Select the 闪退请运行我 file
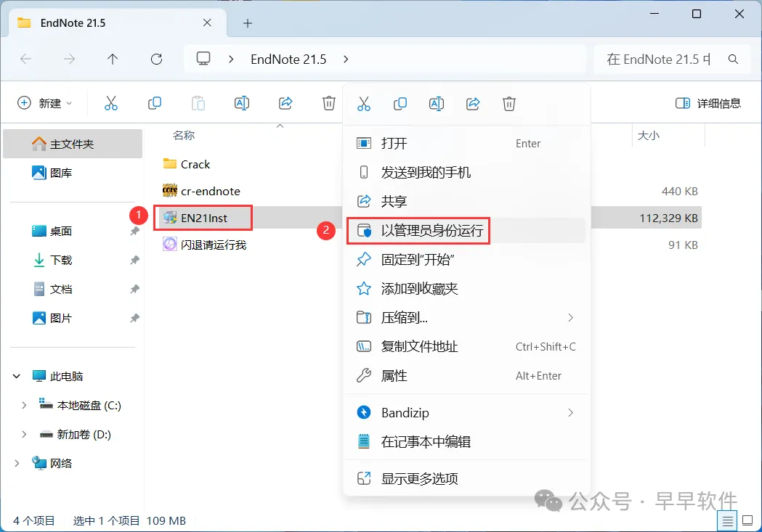762x532 pixels. coord(205,245)
